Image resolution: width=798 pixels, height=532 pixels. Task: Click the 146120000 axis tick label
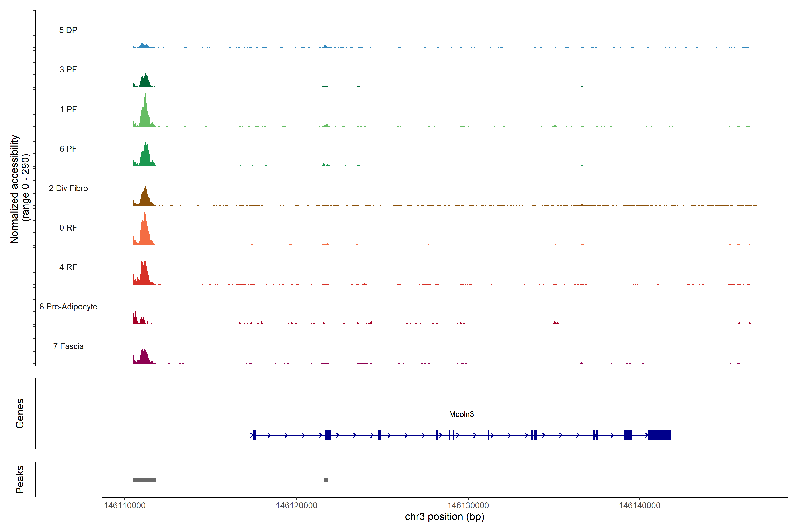click(x=296, y=506)
